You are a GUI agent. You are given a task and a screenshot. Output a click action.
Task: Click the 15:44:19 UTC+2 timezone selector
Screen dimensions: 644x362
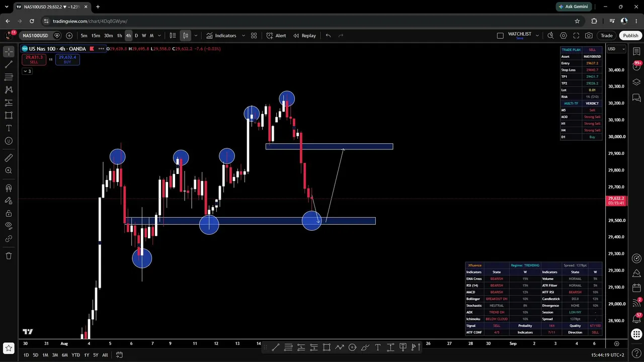pos(608,355)
